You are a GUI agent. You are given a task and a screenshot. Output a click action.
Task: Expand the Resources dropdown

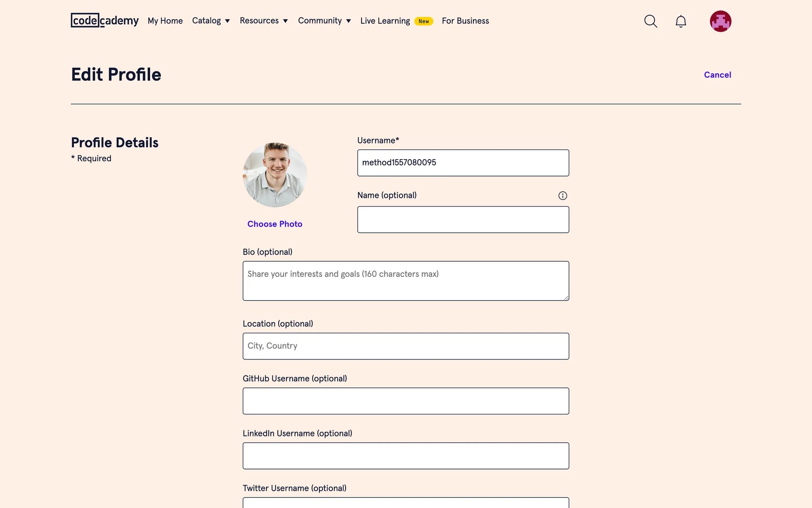(263, 21)
